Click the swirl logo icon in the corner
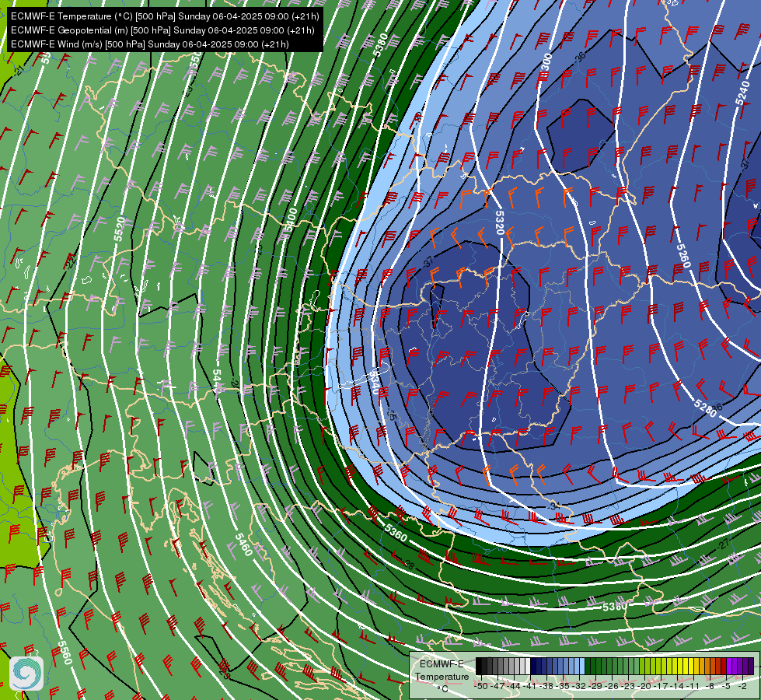This screenshot has height=700, width=761. (26, 674)
